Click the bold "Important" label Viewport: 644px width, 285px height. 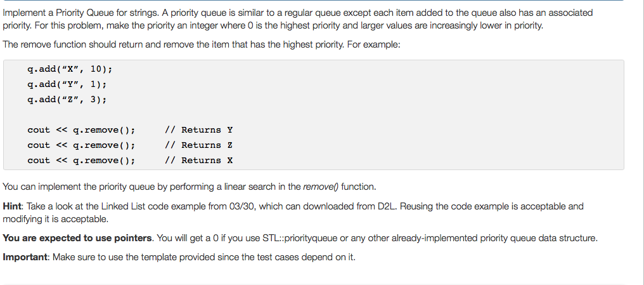point(25,257)
